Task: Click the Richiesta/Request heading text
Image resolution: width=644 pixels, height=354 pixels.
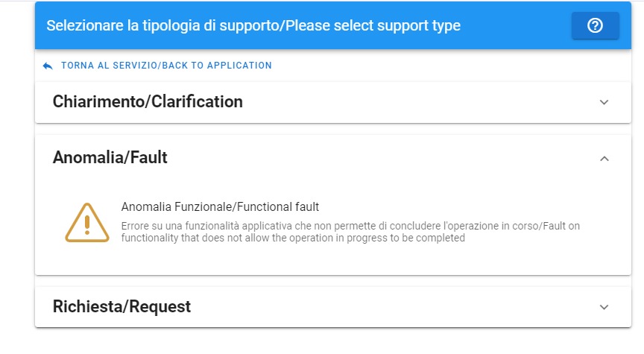Action: click(x=121, y=307)
